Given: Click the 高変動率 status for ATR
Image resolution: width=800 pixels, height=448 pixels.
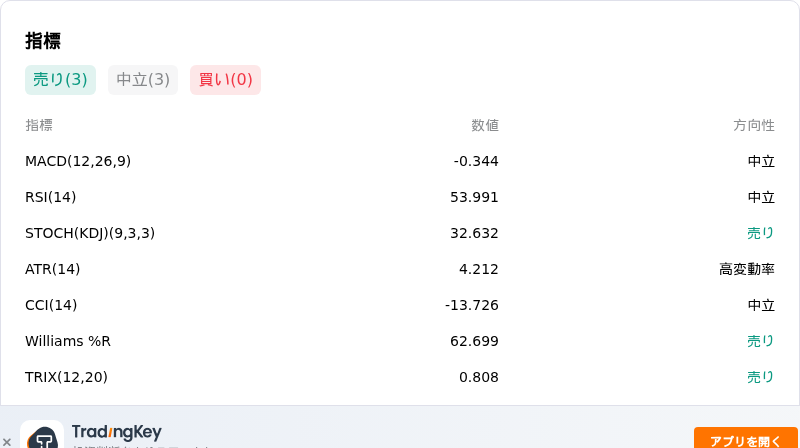Looking at the screenshot, I should click(747, 269).
